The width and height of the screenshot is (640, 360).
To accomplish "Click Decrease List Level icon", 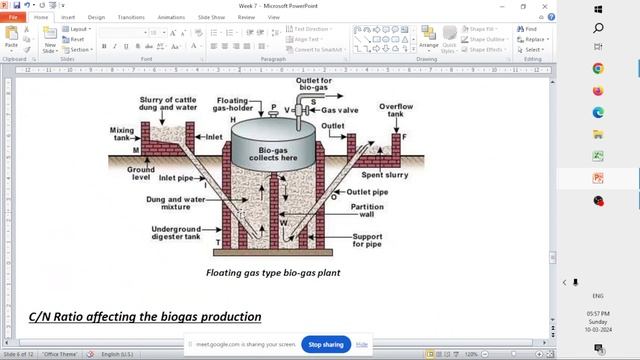I will click(x=249, y=33).
